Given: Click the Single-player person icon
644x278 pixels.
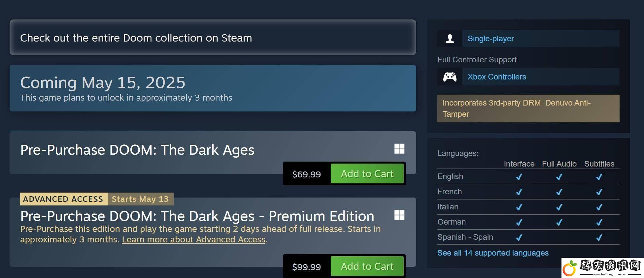Looking at the screenshot, I should click(450, 39).
